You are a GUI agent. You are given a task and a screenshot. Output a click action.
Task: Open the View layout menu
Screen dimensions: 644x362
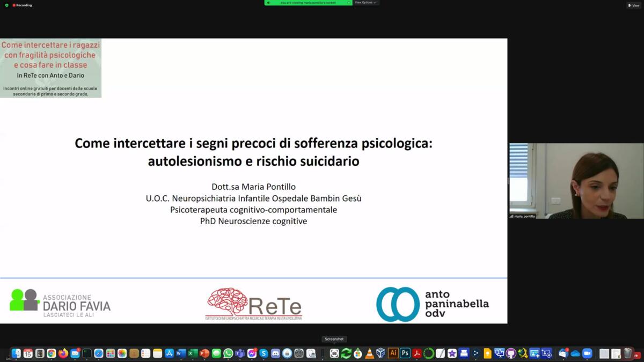point(634,5)
